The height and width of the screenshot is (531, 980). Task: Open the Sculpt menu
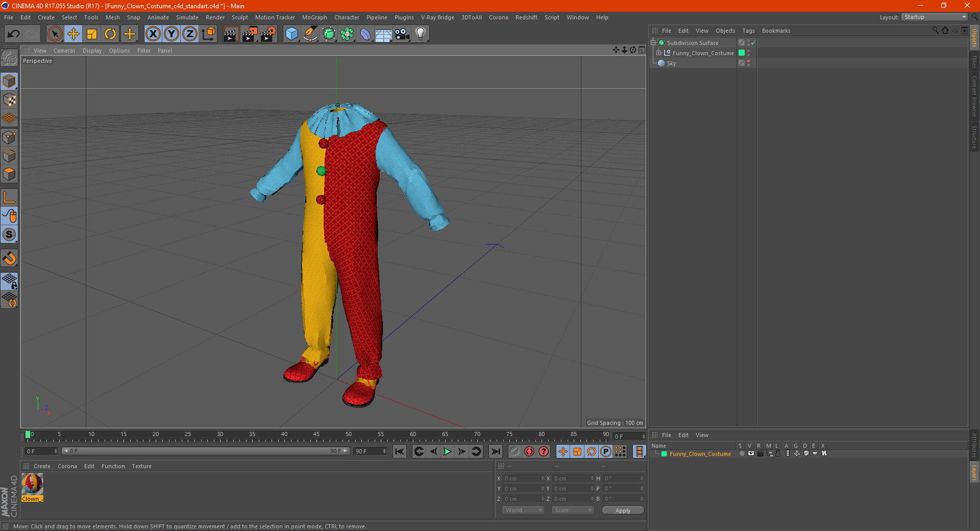240,17
